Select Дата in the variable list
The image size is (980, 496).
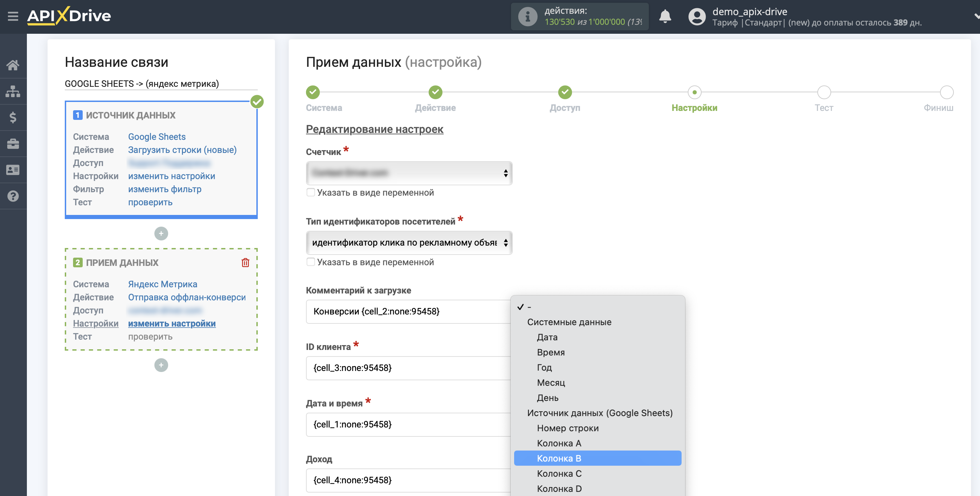597,337
